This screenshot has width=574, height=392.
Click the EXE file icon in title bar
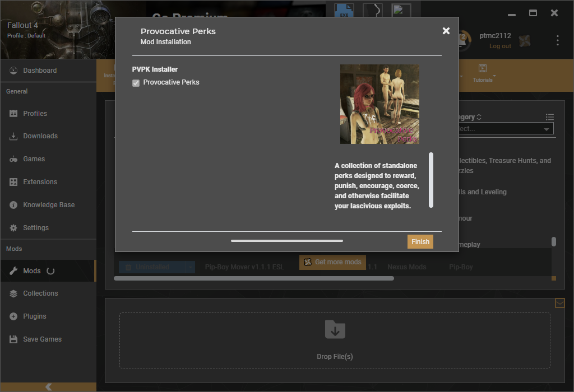click(344, 10)
